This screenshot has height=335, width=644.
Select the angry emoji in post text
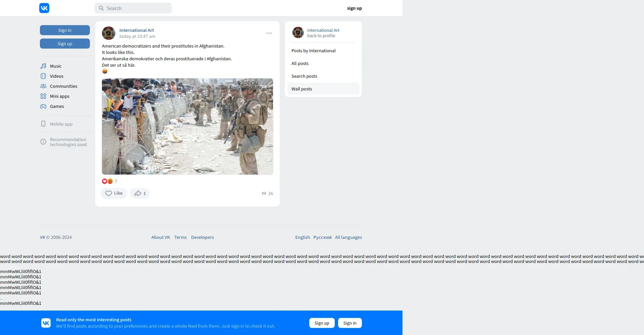pyautogui.click(x=105, y=71)
